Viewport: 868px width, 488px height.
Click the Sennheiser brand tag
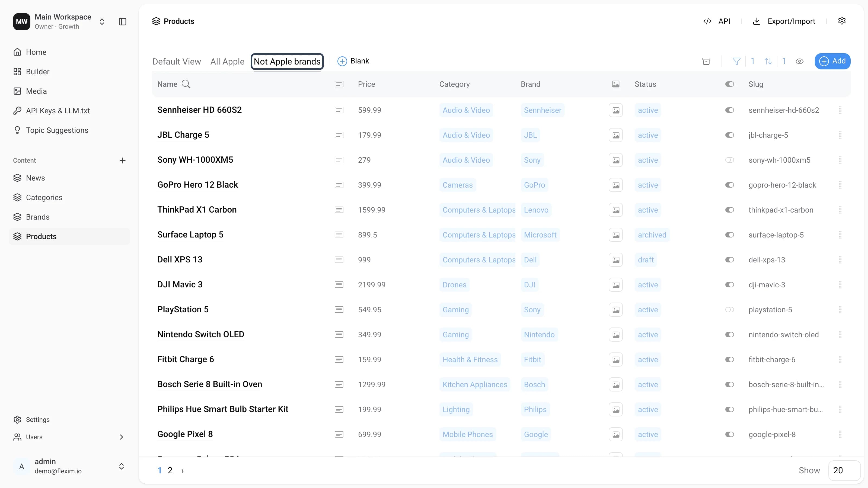point(542,110)
